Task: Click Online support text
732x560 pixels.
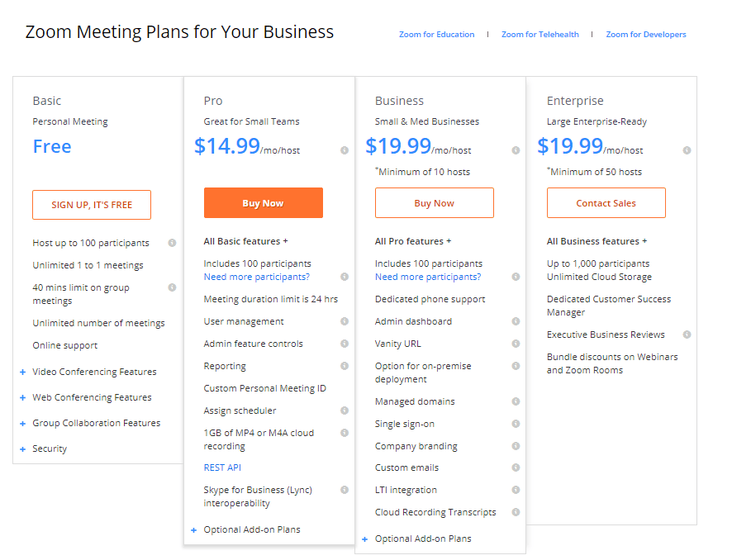Action: click(65, 345)
